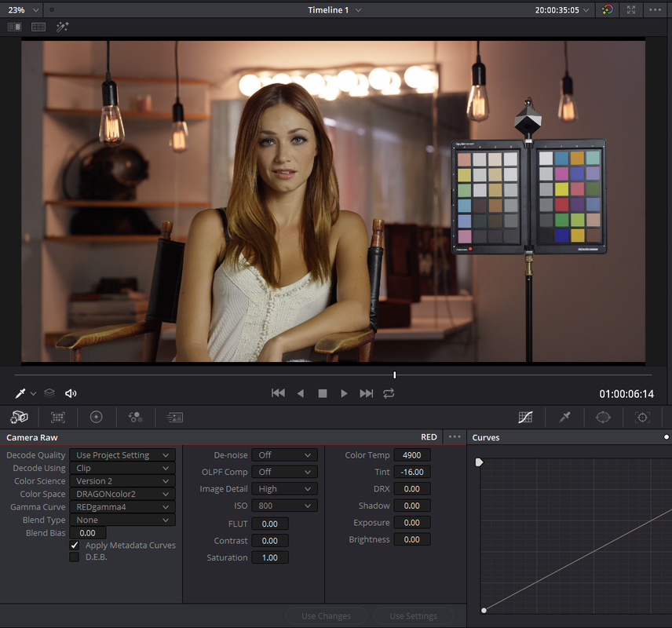The width and height of the screenshot is (672, 628).
Task: Open the ISO dropdown
Action: [x=284, y=506]
